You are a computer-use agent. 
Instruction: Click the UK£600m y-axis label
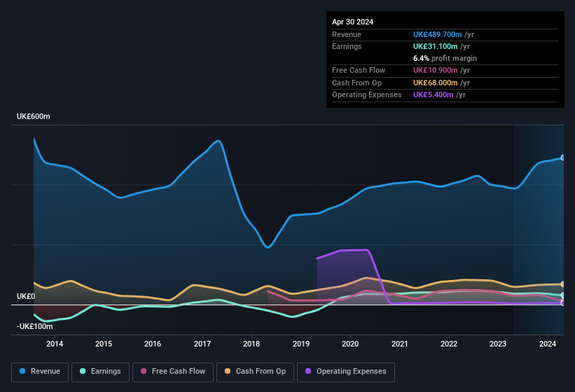coord(34,116)
